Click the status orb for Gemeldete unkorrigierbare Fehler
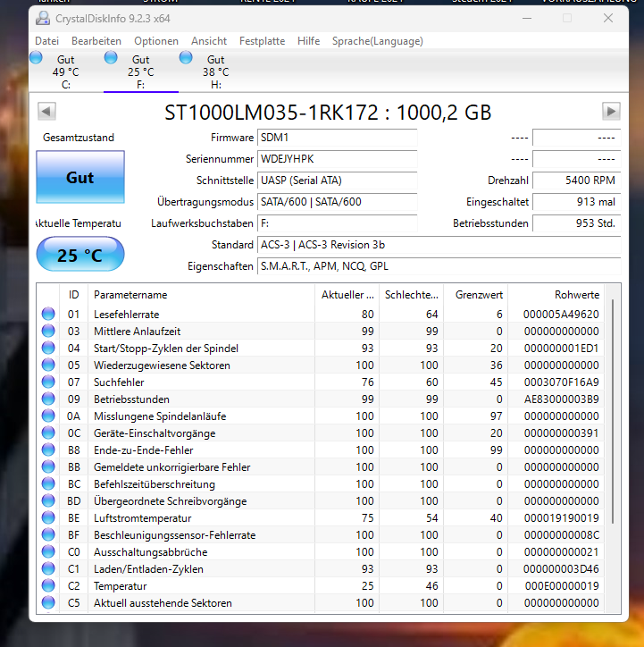Screen dimensions: 644x647 [x=48, y=466]
